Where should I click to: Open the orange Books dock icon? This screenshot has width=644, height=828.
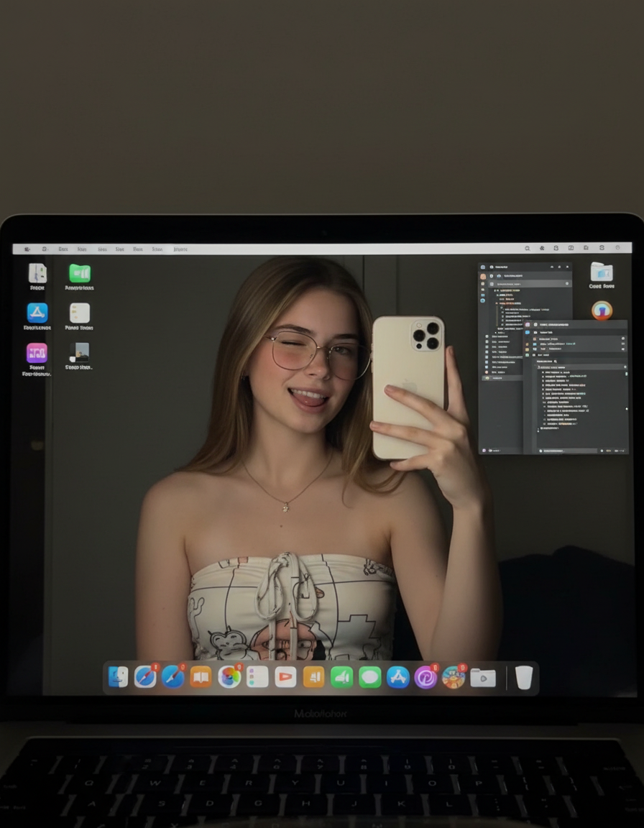coord(201,677)
